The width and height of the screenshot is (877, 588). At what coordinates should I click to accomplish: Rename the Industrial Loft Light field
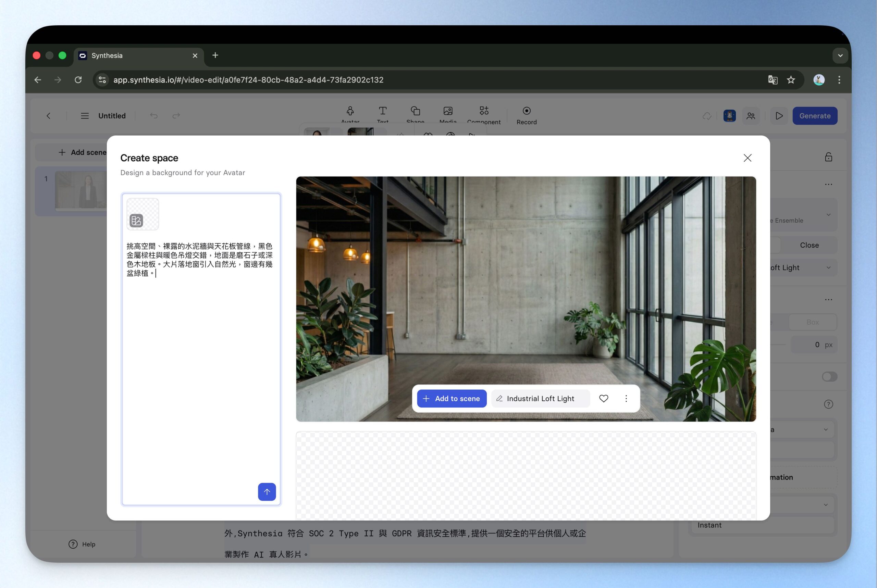540,399
